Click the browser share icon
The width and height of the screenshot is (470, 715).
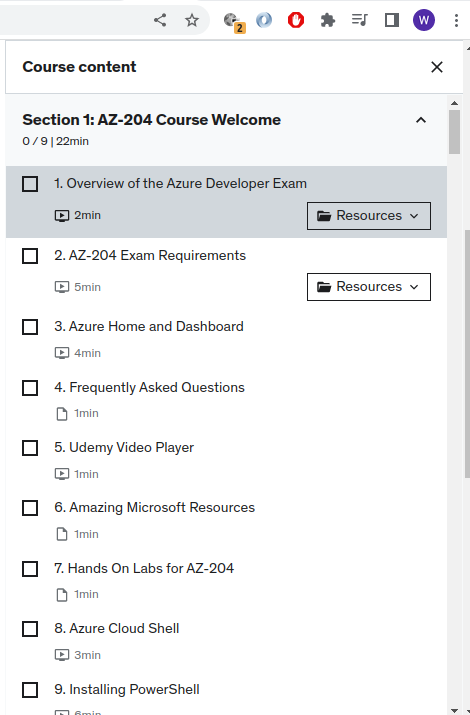click(x=160, y=20)
